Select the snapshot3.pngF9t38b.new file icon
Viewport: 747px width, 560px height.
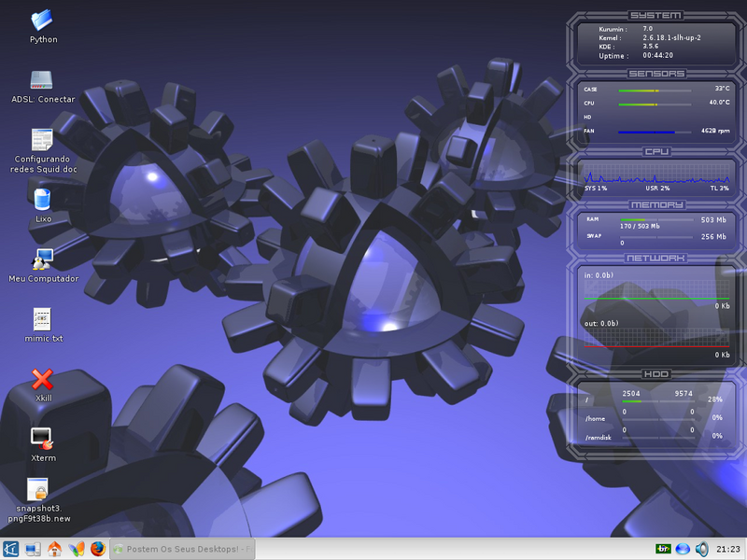tap(37, 489)
